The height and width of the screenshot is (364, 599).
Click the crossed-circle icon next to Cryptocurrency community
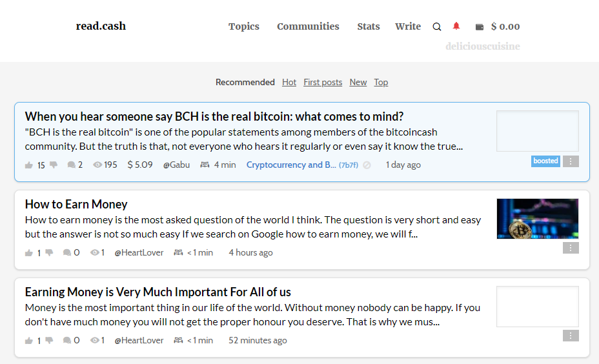(367, 165)
